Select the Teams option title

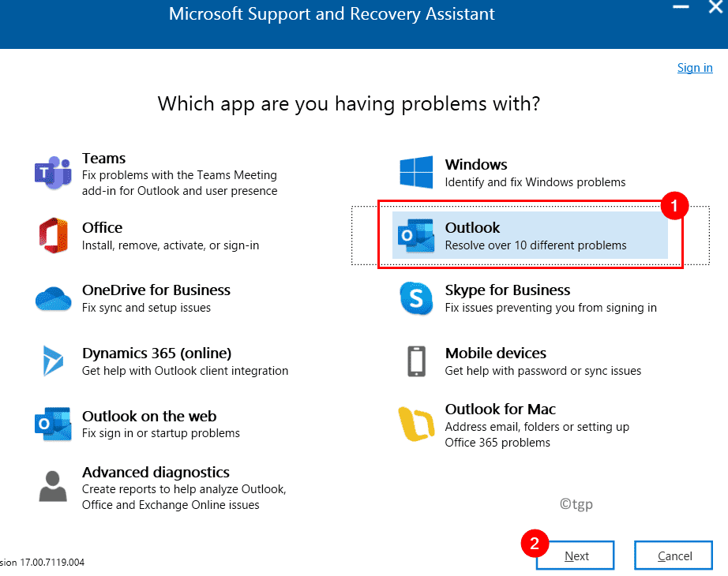click(x=104, y=159)
